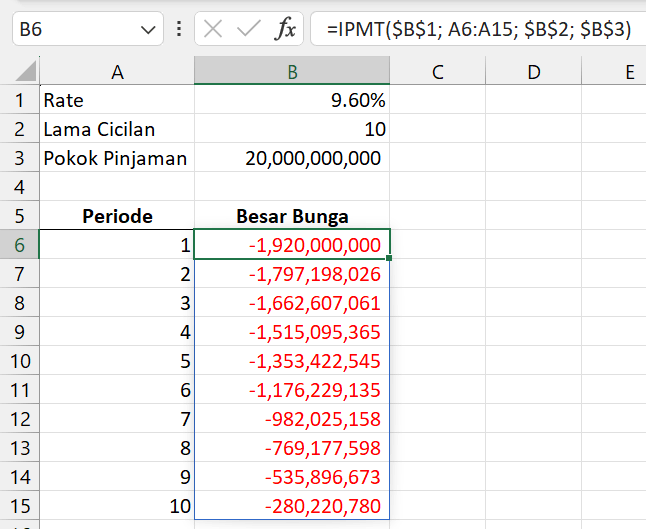Select column A header

[117, 72]
